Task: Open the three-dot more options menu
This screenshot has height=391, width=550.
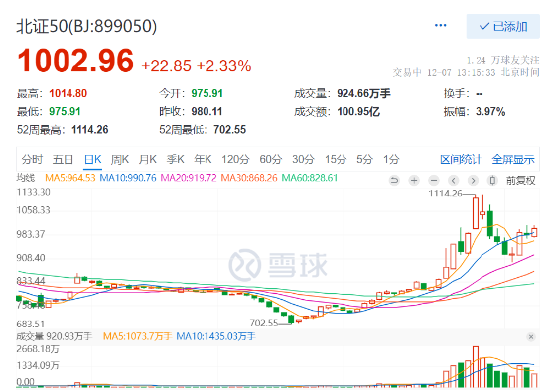Action: (x=440, y=25)
